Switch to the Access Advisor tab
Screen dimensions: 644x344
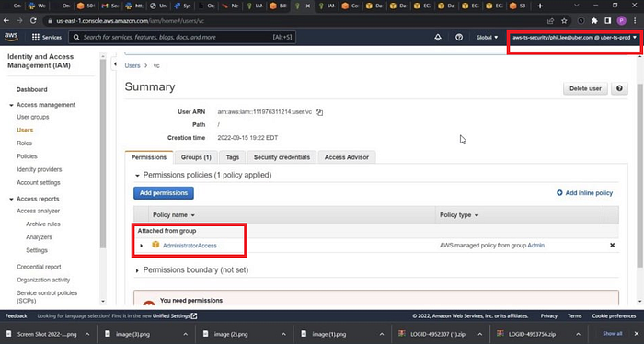(x=347, y=157)
